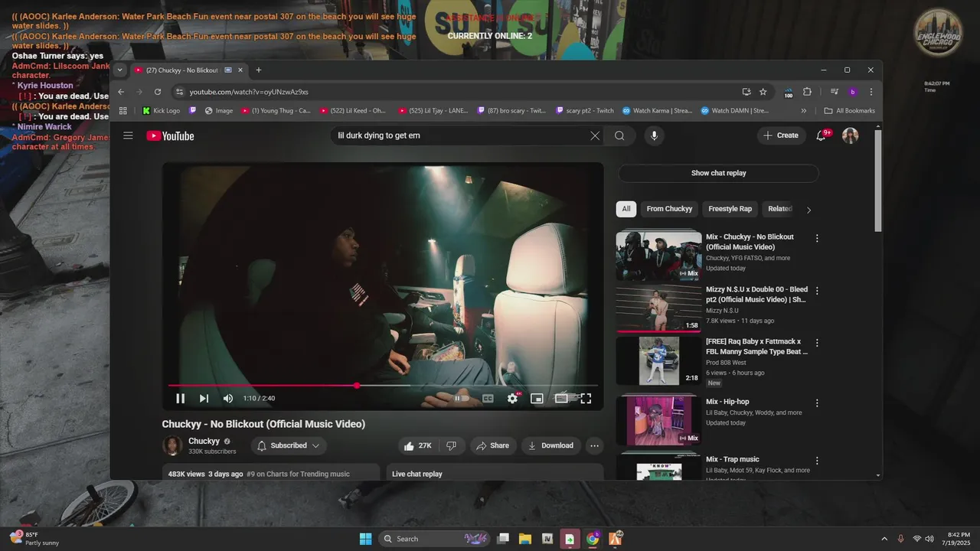Open options for Mix - Trap music

817,461
